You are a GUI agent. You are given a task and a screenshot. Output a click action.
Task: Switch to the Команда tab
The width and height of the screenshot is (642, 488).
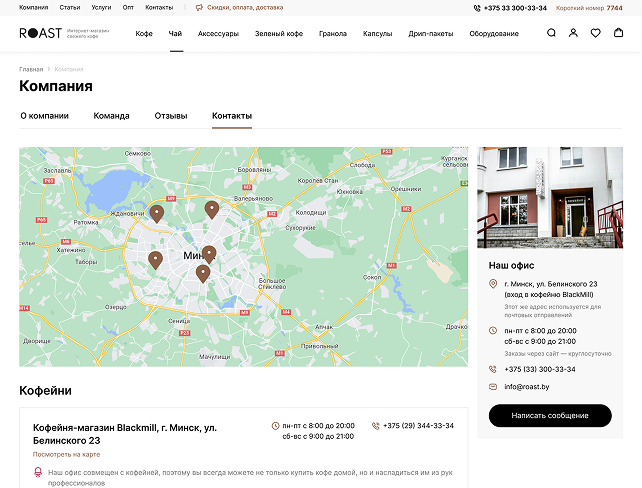[x=111, y=116]
